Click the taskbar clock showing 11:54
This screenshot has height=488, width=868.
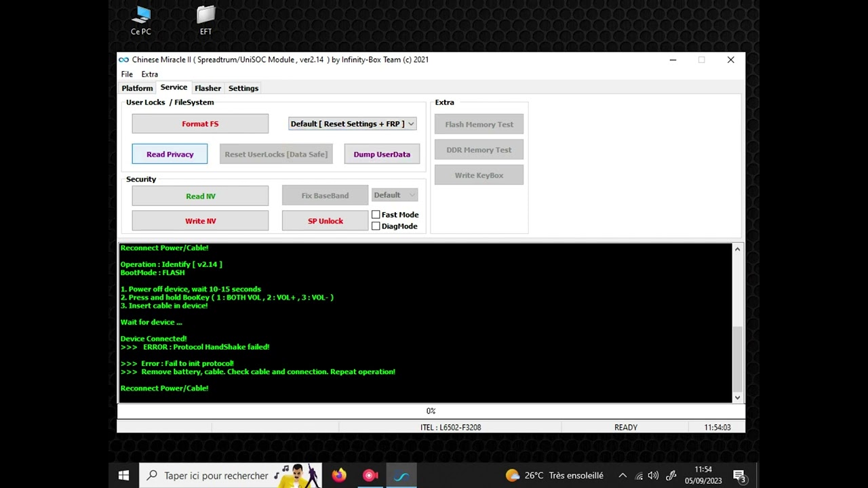[x=703, y=475]
